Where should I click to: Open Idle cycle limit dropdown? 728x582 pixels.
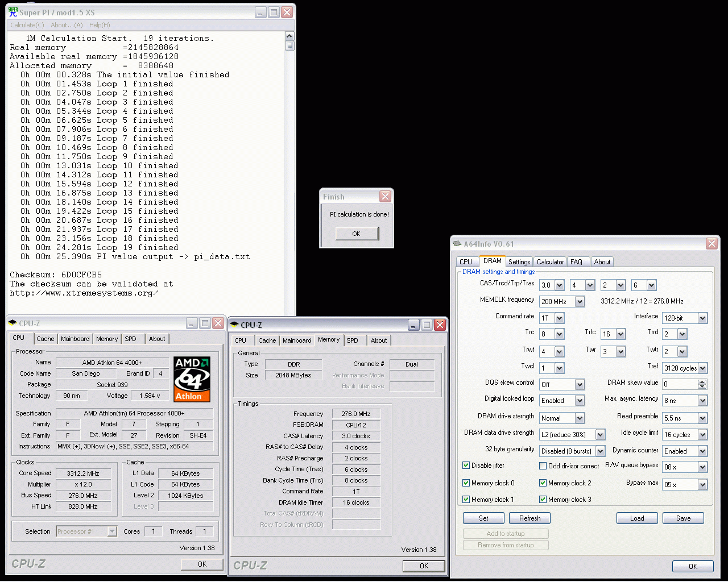click(702, 435)
